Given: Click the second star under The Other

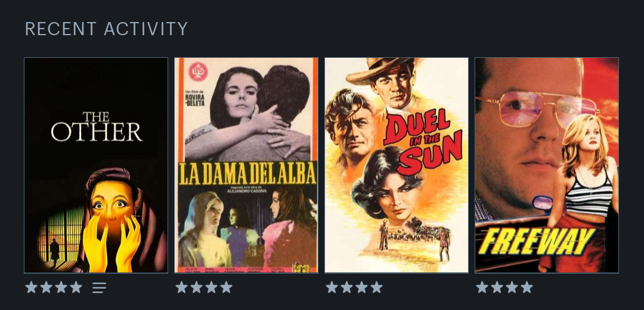Looking at the screenshot, I should coord(47,287).
